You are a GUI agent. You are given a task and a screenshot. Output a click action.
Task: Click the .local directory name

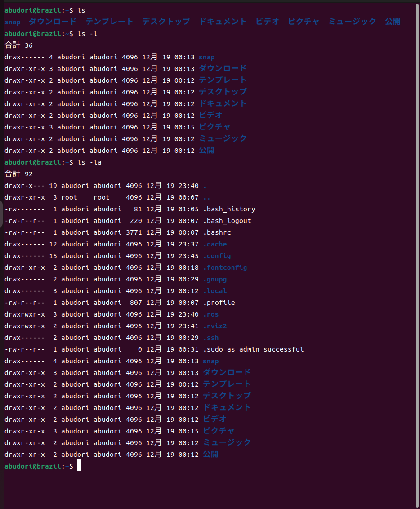[215, 291]
